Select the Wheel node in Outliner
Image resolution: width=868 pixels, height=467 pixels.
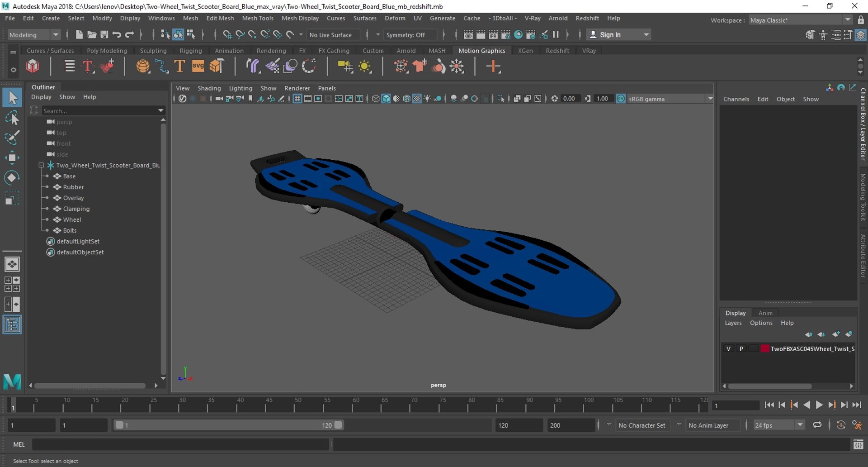(72, 219)
